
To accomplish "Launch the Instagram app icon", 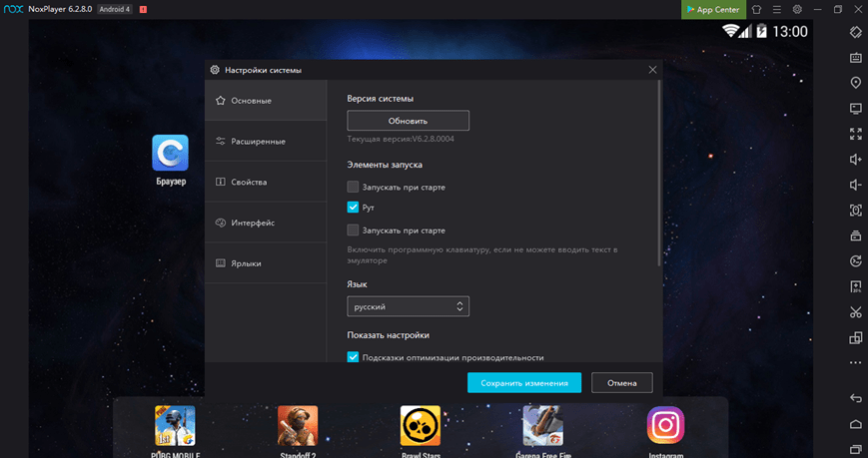I will point(665,426).
